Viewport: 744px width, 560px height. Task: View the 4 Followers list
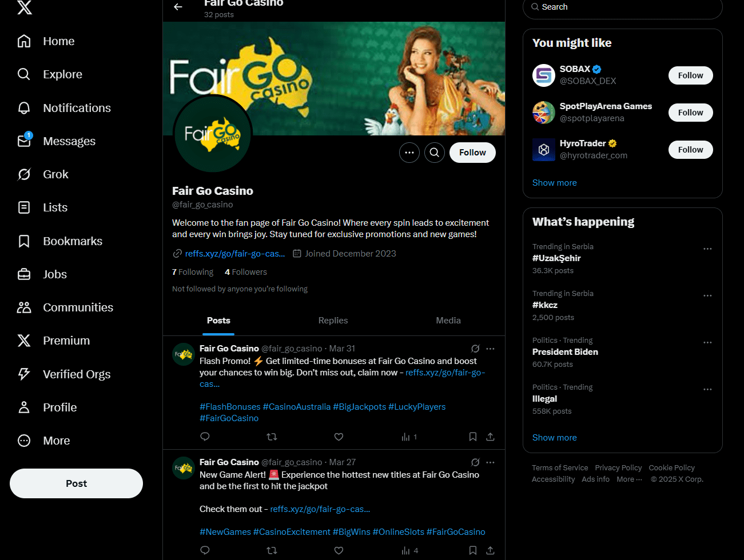[246, 272]
